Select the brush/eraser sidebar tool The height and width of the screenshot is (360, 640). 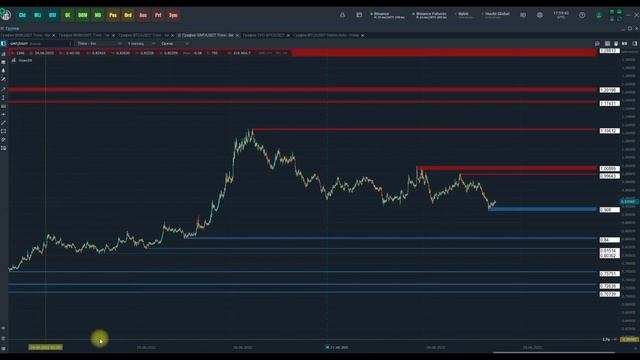point(3,140)
